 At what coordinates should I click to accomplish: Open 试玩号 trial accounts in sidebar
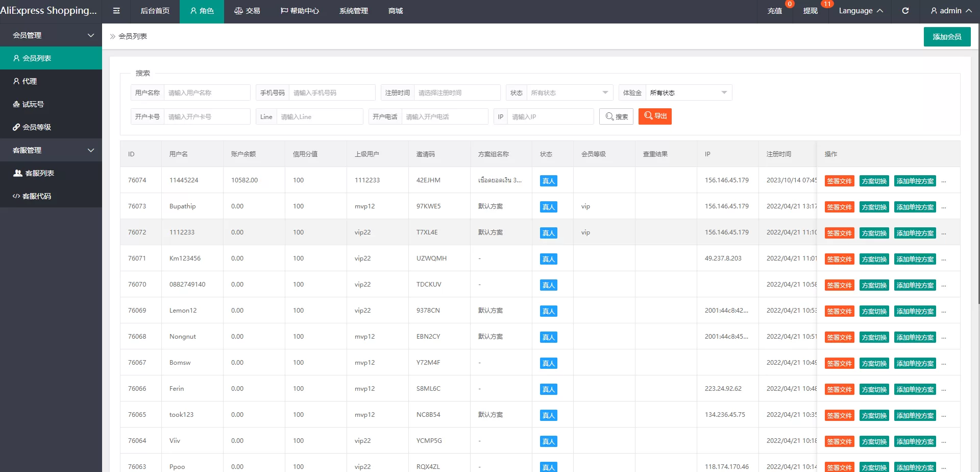(33, 104)
